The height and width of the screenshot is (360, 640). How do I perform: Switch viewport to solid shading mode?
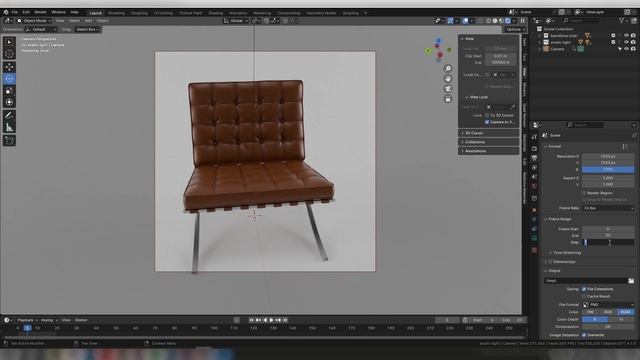[x=495, y=20]
